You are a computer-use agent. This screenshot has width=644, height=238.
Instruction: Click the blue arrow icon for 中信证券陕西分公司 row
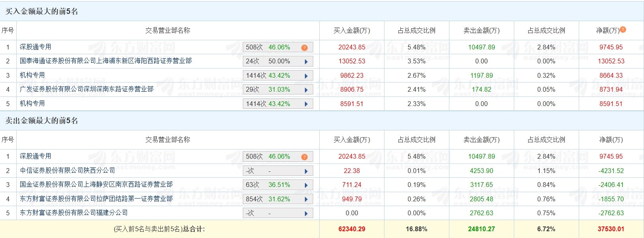(x=306, y=171)
